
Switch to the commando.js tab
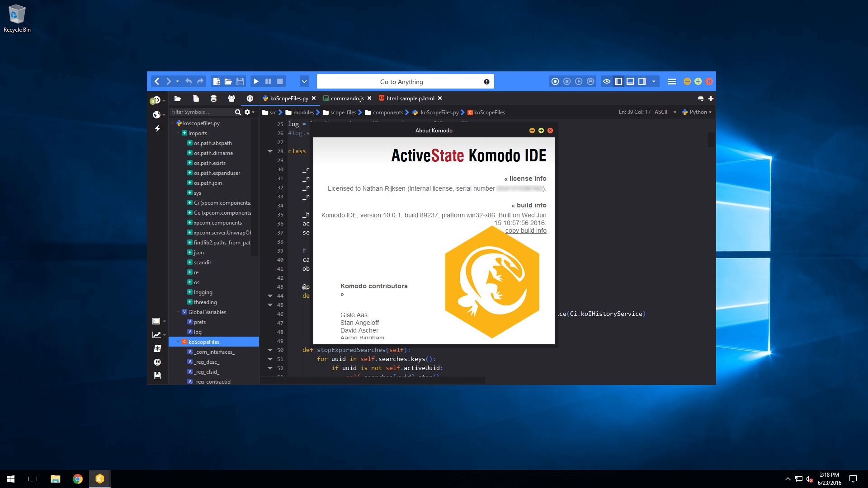pyautogui.click(x=346, y=99)
